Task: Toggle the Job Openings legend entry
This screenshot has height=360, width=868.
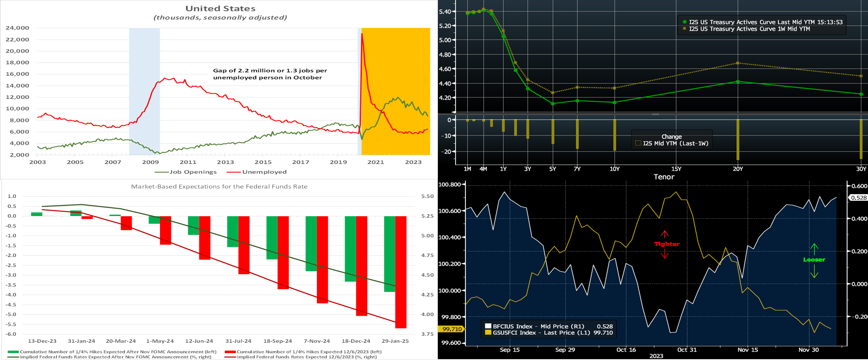Action: pos(186,172)
